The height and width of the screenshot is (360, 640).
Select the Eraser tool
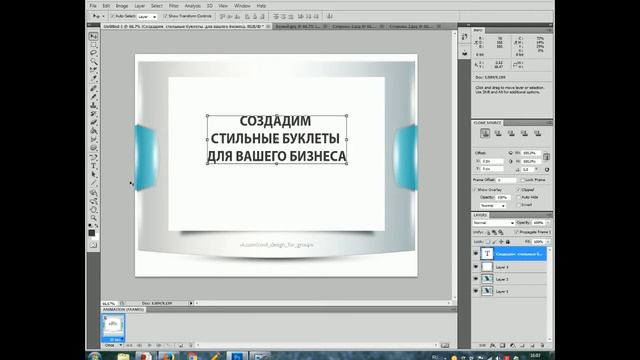pyautogui.click(x=93, y=121)
